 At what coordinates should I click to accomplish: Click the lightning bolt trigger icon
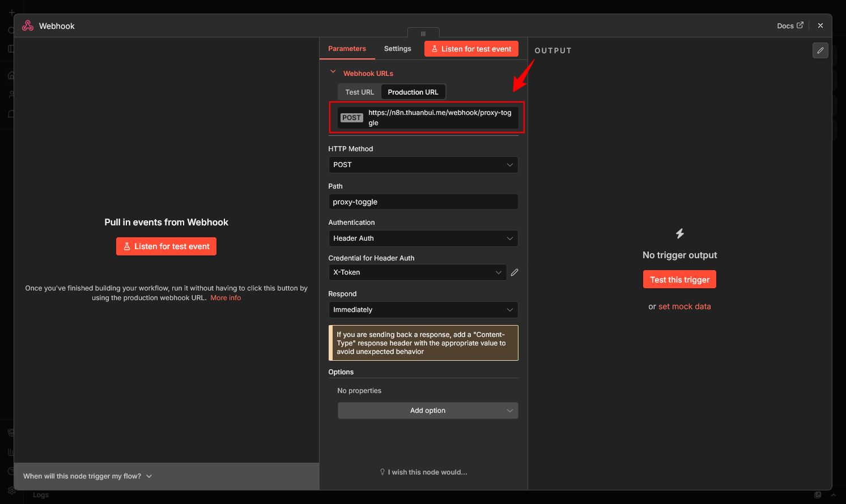click(x=679, y=233)
